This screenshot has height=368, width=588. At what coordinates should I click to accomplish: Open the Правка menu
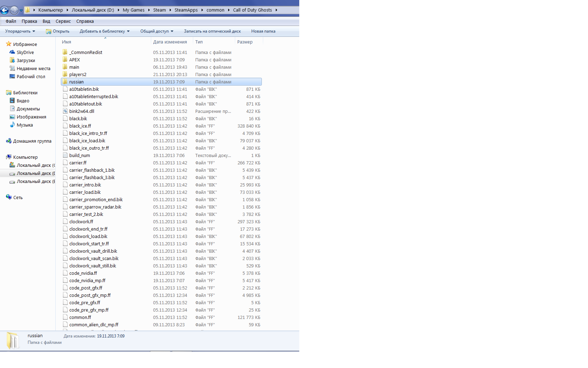tap(29, 21)
